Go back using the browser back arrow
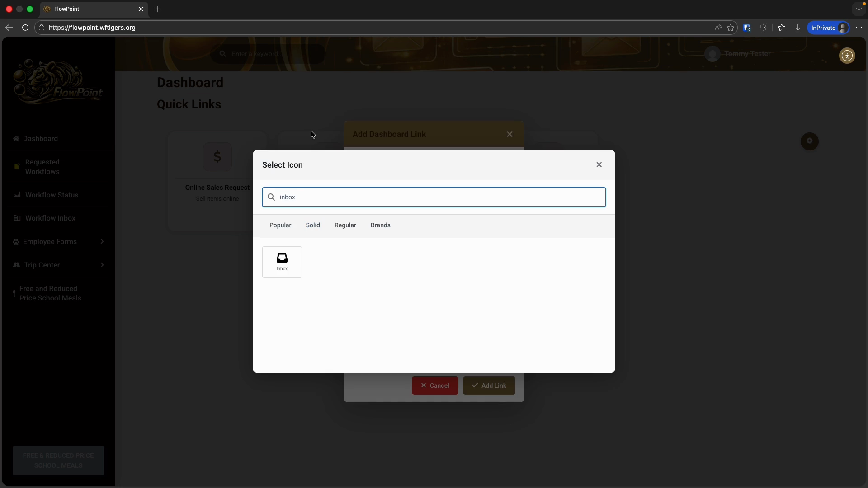Image resolution: width=868 pixels, height=488 pixels. coord(9,28)
